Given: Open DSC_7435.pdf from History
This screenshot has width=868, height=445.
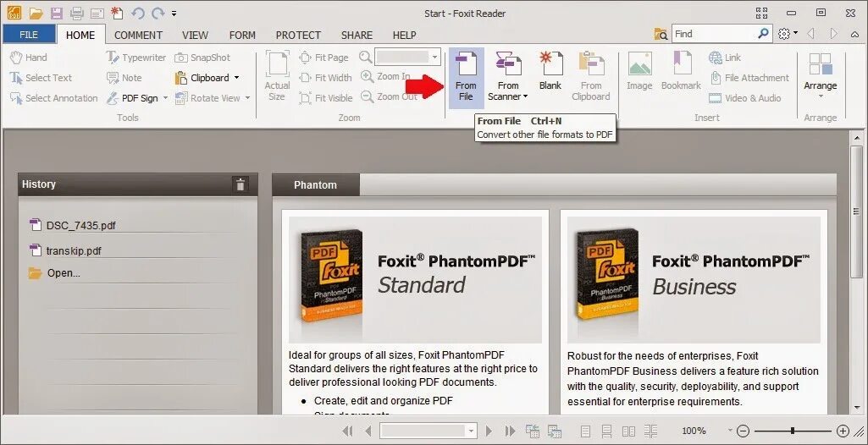Looking at the screenshot, I should (x=73, y=225).
